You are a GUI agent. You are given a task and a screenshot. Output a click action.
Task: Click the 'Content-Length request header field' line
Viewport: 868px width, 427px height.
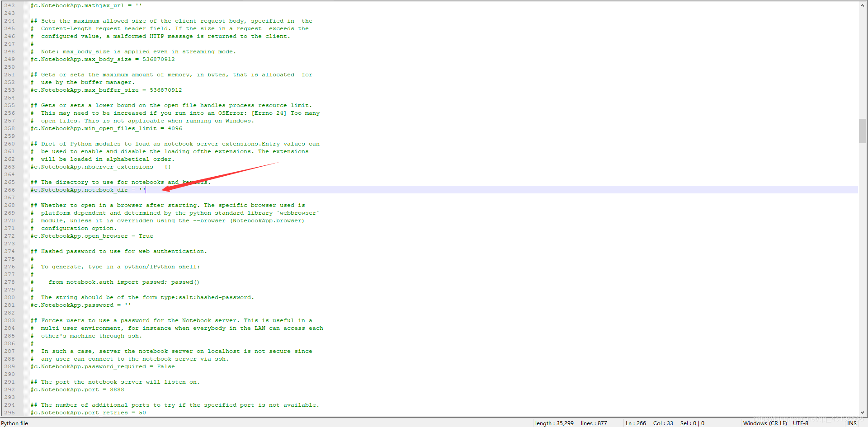pos(170,28)
